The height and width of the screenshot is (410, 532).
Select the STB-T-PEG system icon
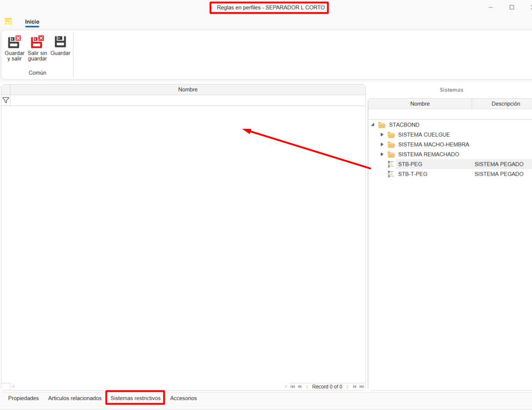pos(391,174)
